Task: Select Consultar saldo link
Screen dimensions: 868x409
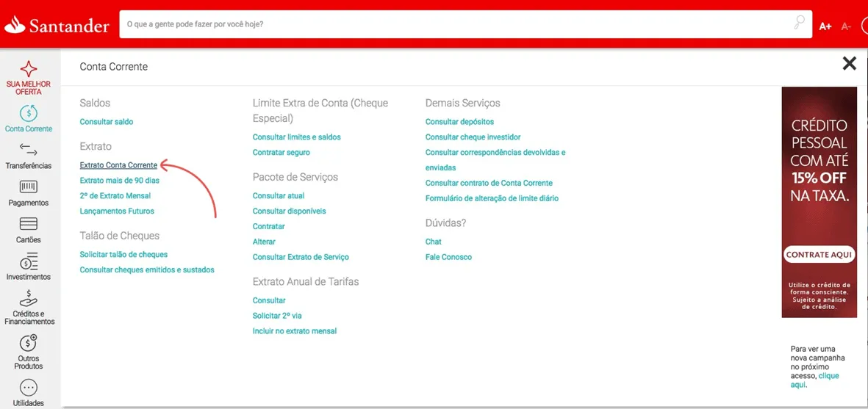Action: coord(107,122)
